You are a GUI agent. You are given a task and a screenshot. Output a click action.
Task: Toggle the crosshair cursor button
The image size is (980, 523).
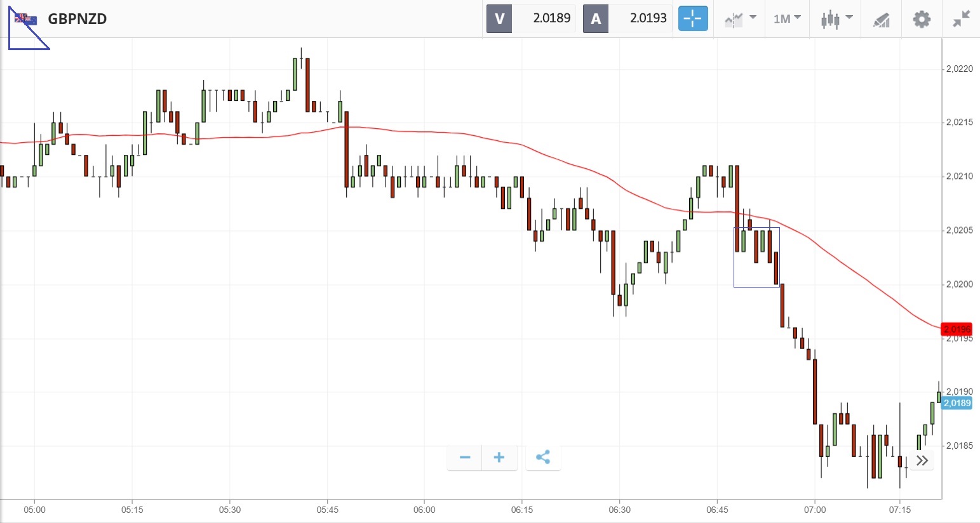(692, 18)
